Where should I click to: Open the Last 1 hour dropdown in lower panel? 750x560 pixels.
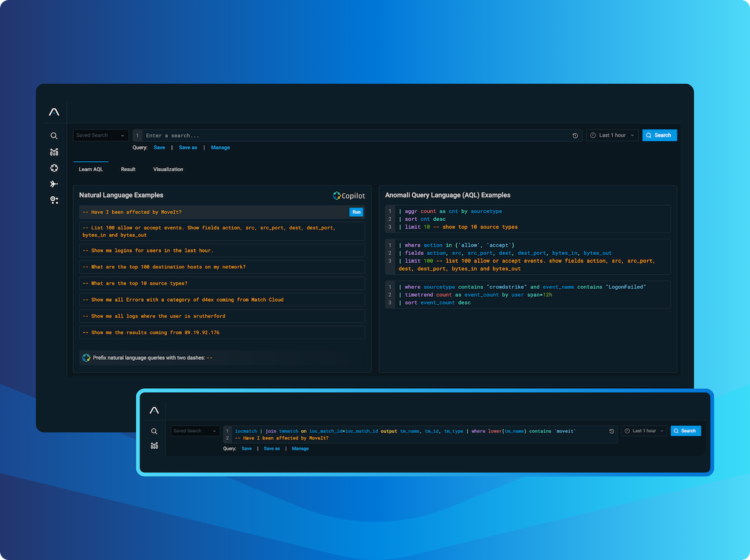[x=644, y=431]
